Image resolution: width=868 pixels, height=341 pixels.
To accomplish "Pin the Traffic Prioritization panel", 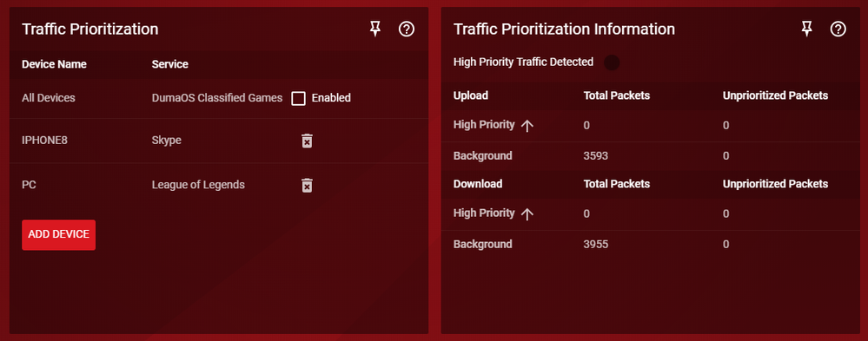I will pyautogui.click(x=375, y=30).
